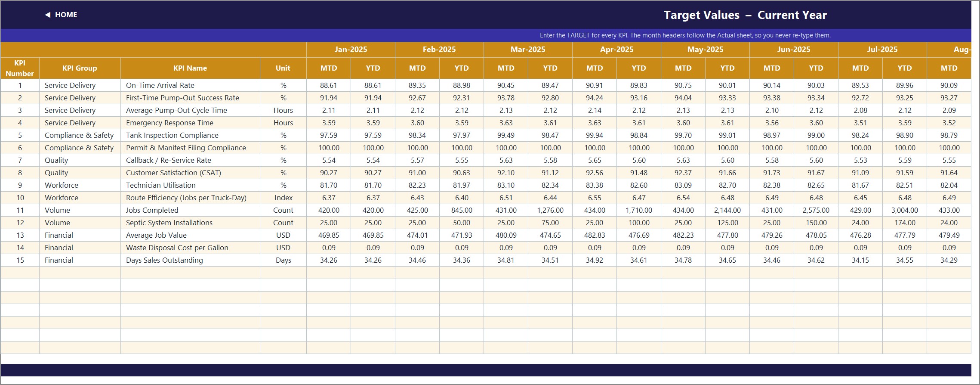Select Technician Utilisation cell
The height and width of the screenshot is (385, 980).
click(190, 185)
